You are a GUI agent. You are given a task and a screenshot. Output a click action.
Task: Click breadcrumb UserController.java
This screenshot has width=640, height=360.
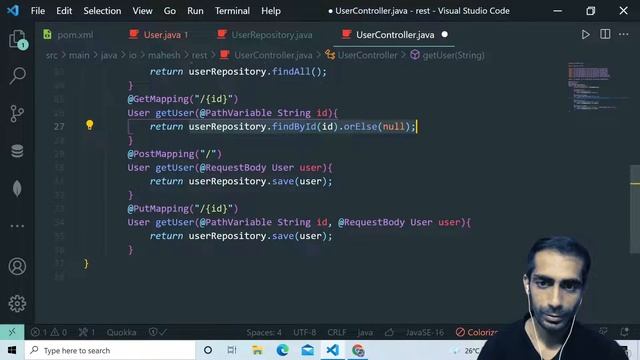[273, 55]
